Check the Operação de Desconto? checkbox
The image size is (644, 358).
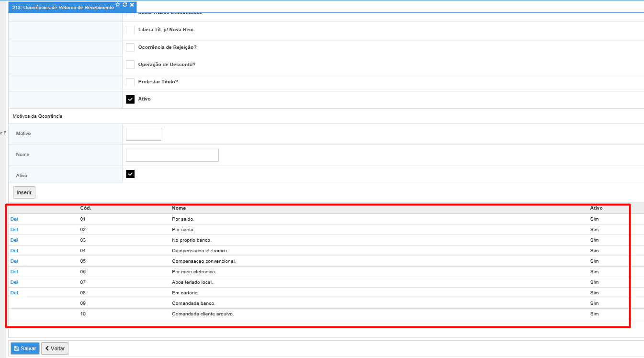[x=130, y=65]
